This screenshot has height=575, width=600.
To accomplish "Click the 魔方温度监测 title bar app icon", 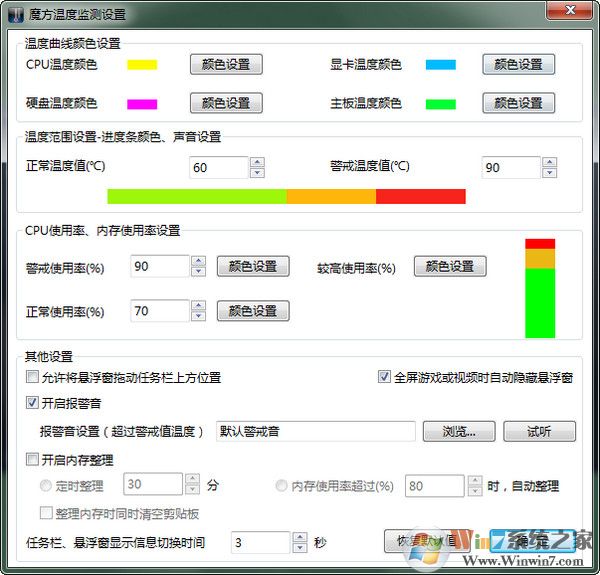I will tap(15, 15).
